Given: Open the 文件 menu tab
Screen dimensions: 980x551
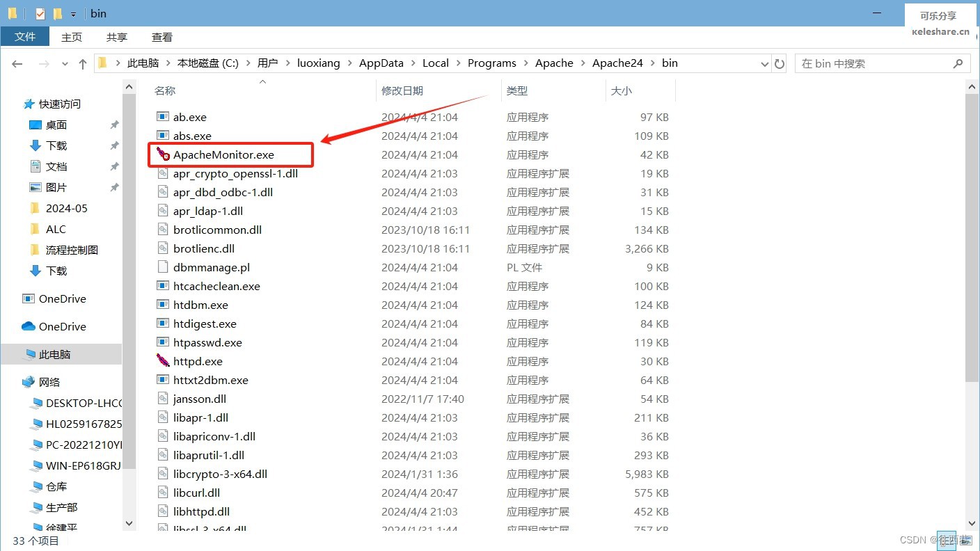Looking at the screenshot, I should (25, 37).
